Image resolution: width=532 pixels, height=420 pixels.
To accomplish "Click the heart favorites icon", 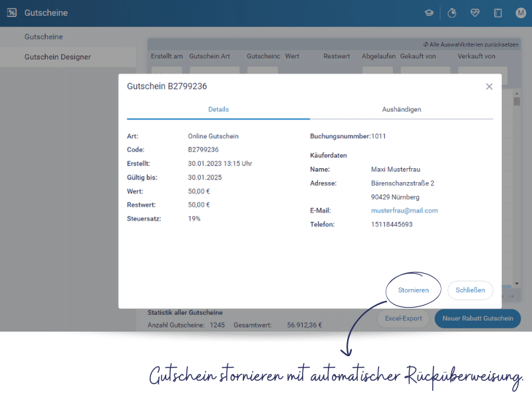I will (475, 13).
